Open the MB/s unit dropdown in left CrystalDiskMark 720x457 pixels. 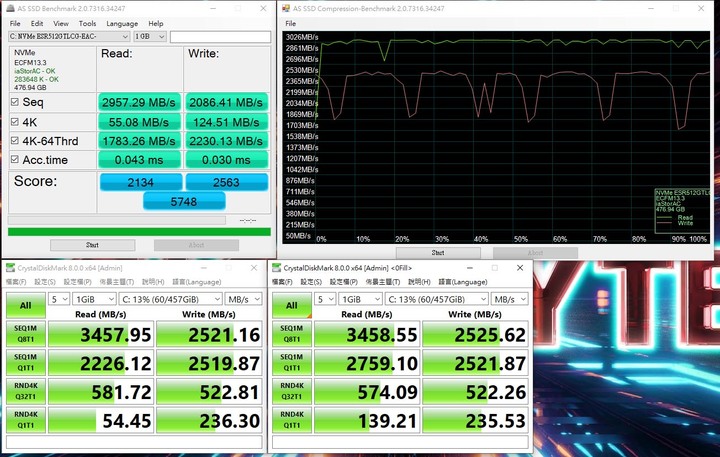(243, 299)
